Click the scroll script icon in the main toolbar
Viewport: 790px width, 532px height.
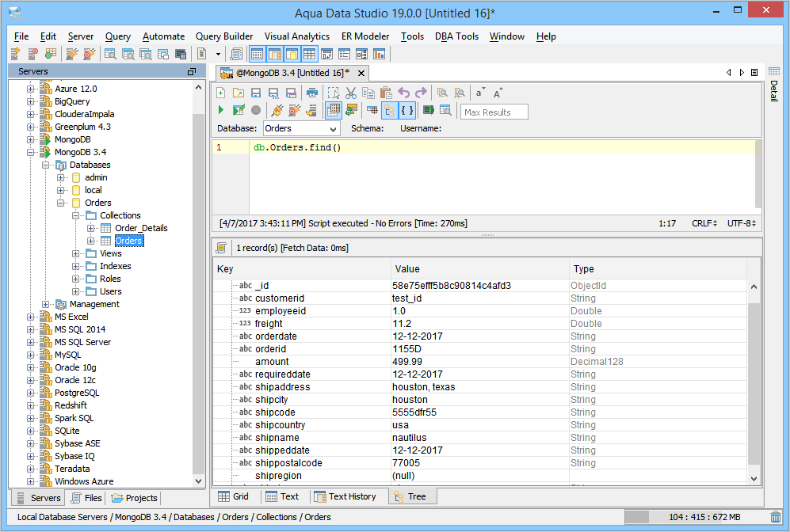tap(236, 54)
